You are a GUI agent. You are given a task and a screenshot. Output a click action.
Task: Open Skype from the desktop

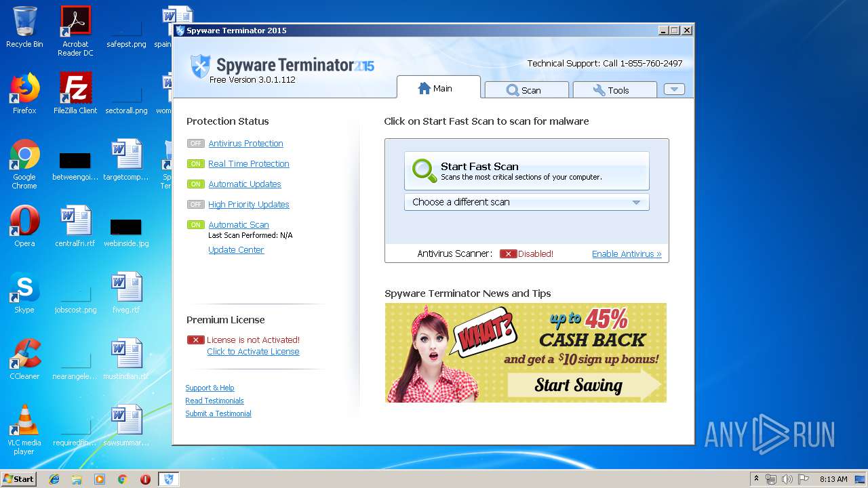click(x=24, y=293)
